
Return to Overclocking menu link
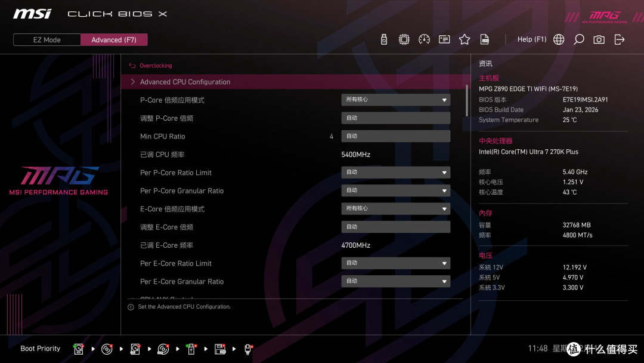tap(156, 65)
